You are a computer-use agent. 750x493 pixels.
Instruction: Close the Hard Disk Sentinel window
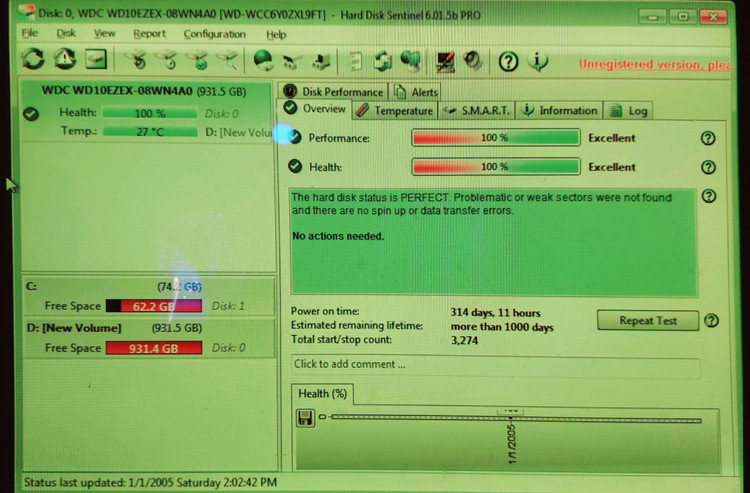point(713,17)
